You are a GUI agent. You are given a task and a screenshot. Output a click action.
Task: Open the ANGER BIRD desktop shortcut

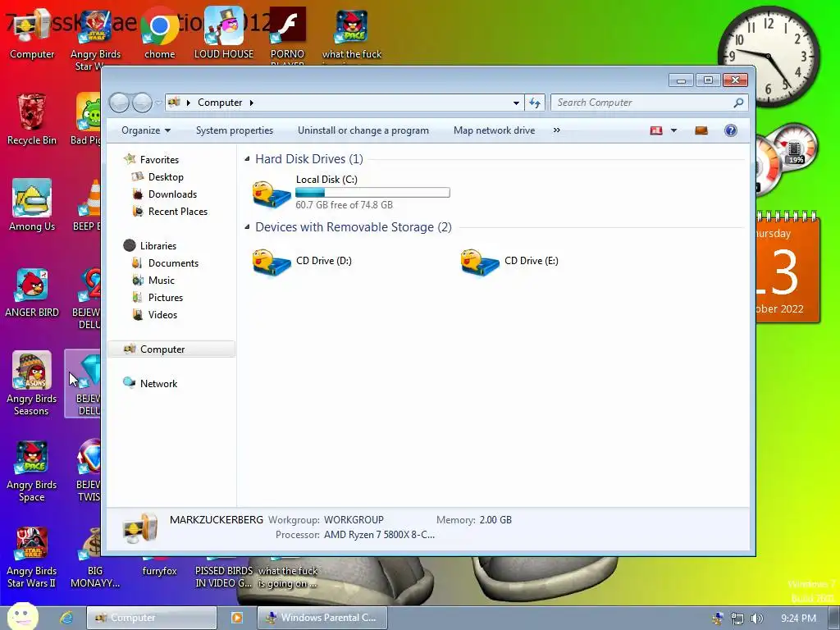(32, 292)
